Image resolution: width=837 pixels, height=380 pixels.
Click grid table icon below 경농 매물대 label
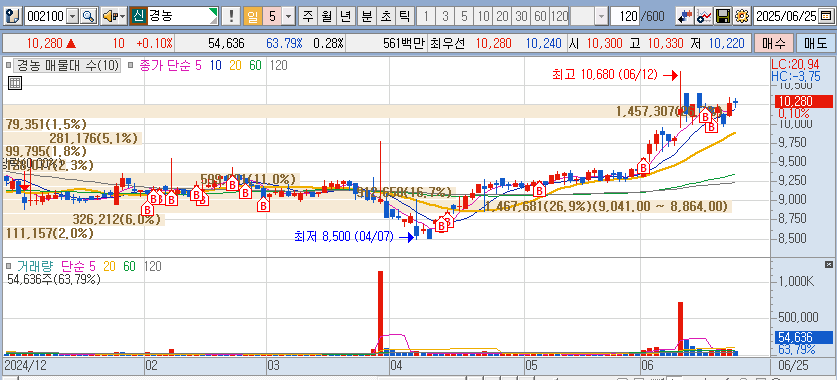pos(14,83)
